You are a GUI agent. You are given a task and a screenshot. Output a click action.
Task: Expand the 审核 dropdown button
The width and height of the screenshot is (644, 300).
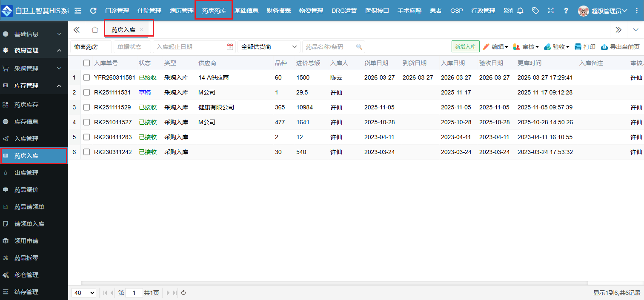point(526,47)
